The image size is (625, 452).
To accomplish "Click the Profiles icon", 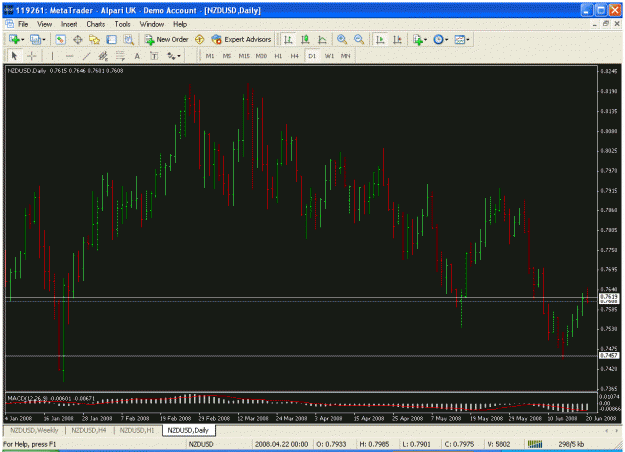I will (x=35, y=39).
